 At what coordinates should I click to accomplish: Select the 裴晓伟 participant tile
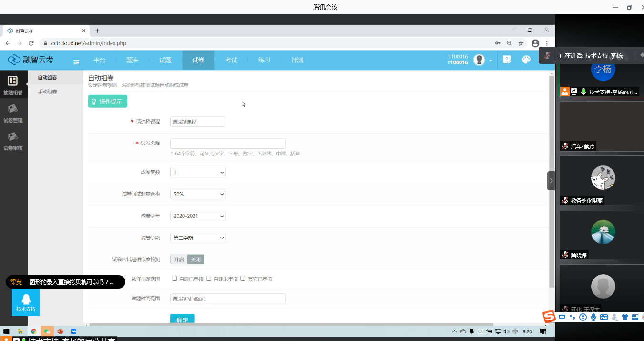pos(602,235)
